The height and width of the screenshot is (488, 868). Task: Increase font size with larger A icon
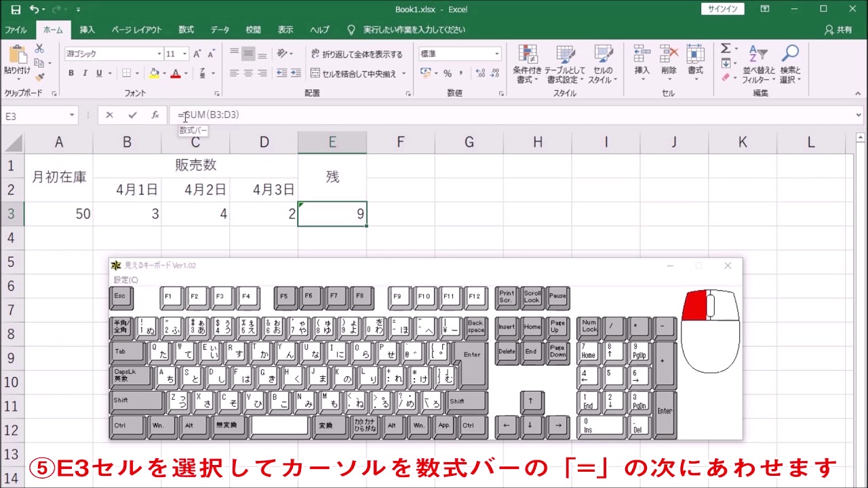[197, 54]
